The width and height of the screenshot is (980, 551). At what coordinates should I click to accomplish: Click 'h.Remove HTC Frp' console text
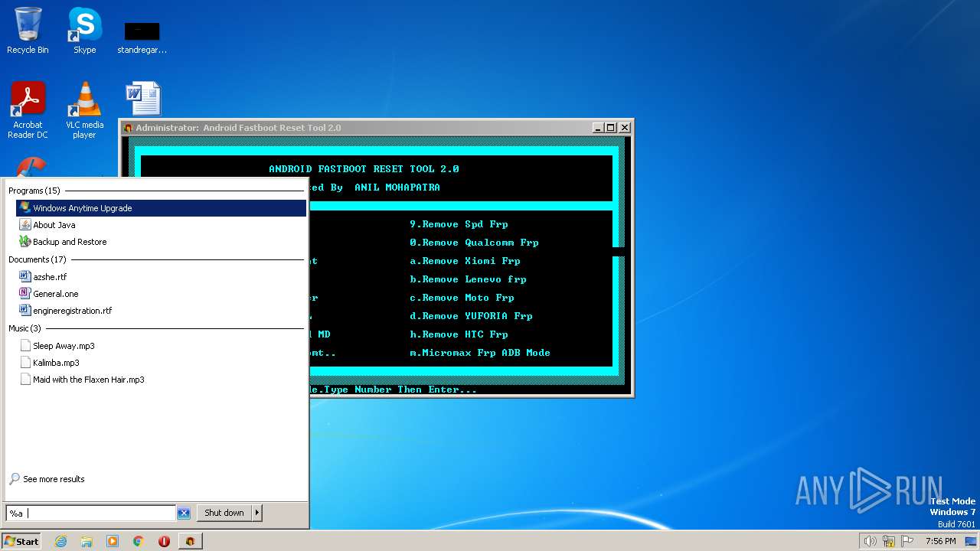459,334
